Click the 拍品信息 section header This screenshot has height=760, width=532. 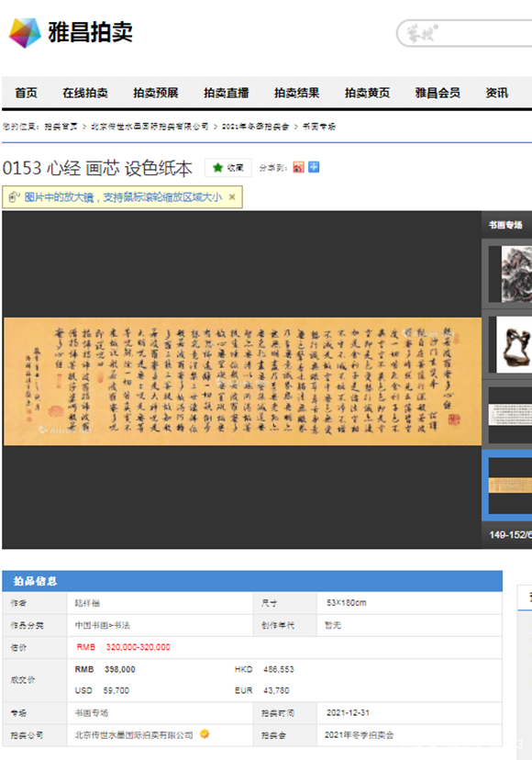click(252, 581)
